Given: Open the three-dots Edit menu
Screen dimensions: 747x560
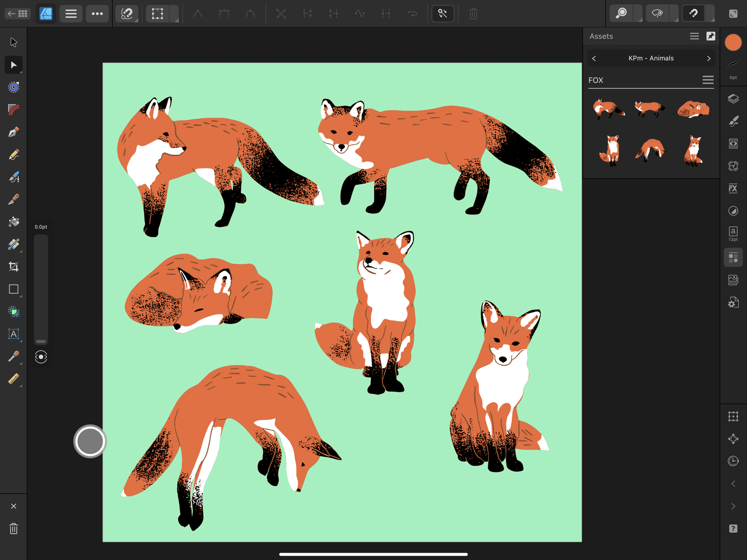Looking at the screenshot, I should point(97,14).
